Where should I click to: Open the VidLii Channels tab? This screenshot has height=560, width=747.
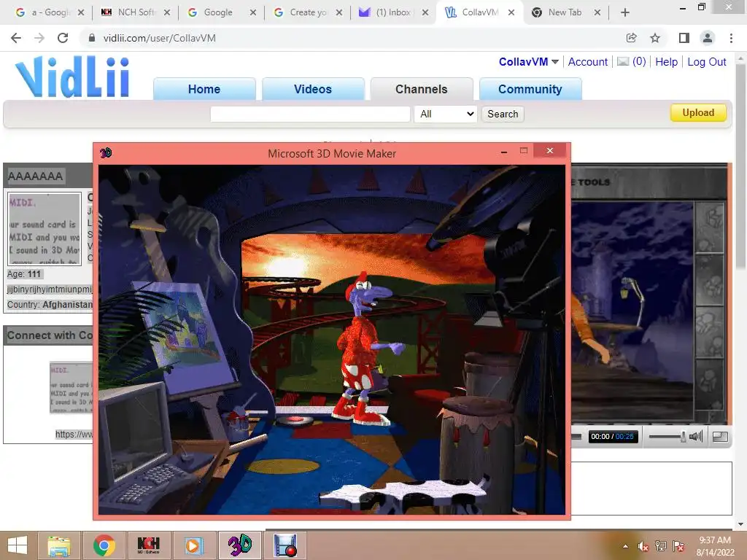(x=422, y=89)
